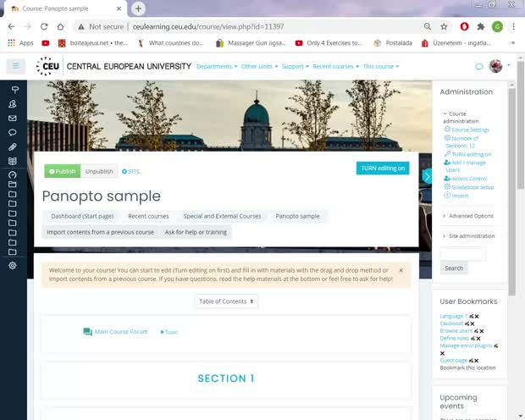The height and width of the screenshot is (420, 525).
Task: Bookmark this page with the star icon
Action: point(444,26)
